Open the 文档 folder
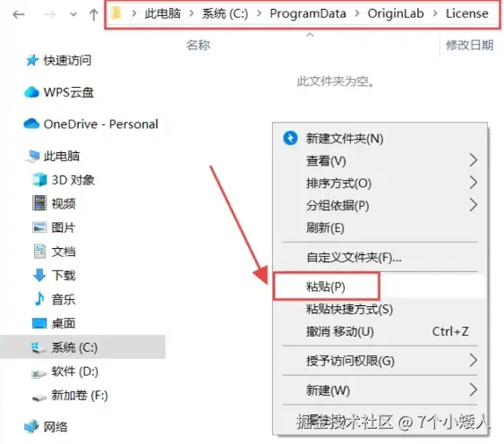 click(64, 252)
